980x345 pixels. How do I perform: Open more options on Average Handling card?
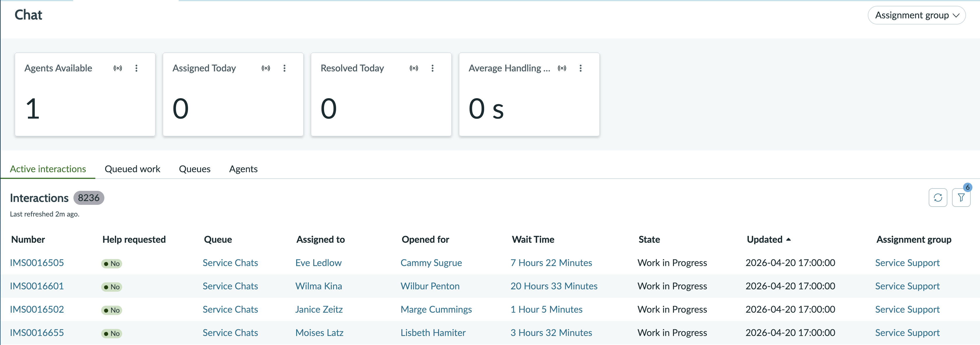581,68
